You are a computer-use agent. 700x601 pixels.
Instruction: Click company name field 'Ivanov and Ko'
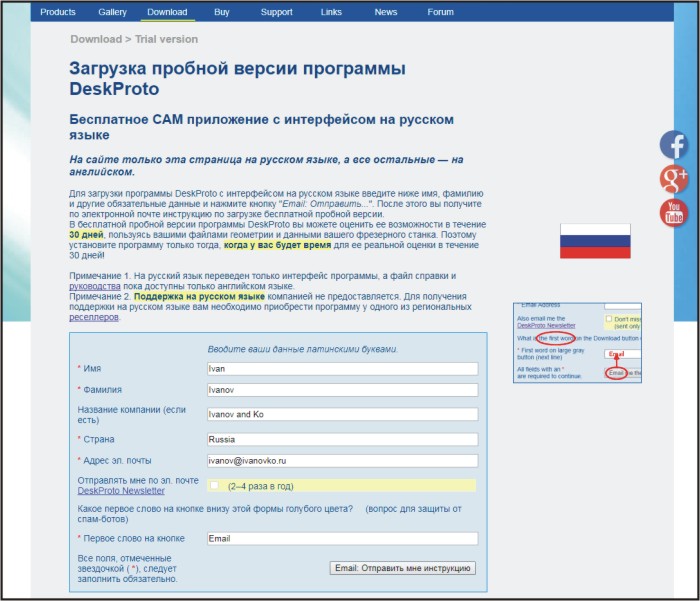[x=342, y=414]
